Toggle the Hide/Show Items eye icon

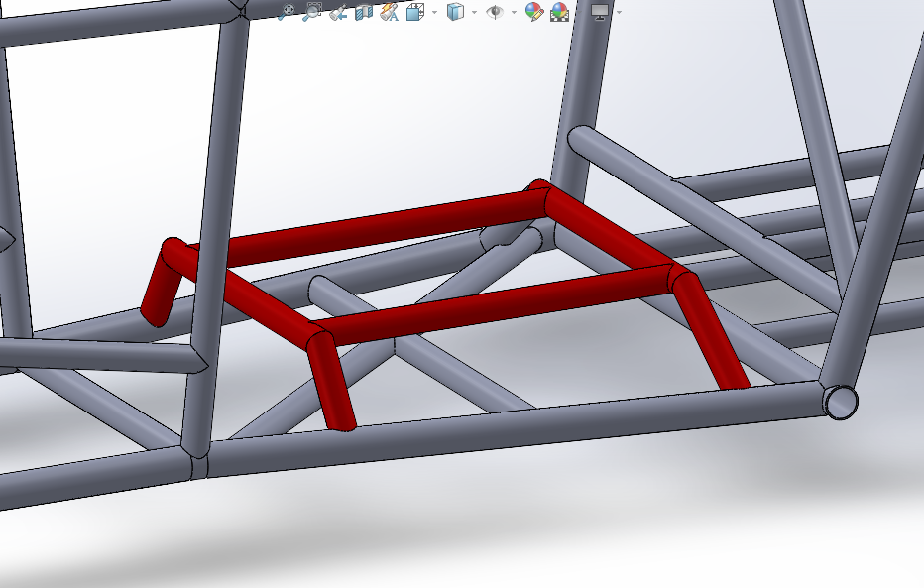click(x=494, y=12)
